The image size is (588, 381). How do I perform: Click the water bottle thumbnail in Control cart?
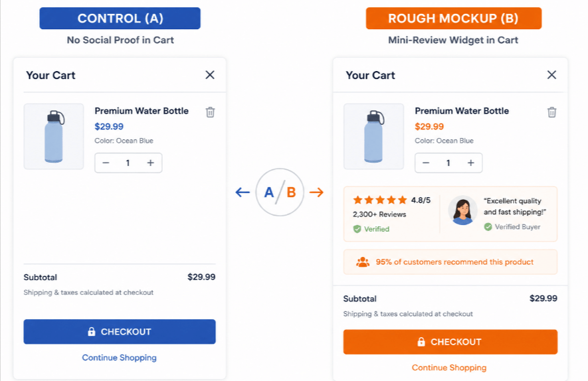pos(54,137)
